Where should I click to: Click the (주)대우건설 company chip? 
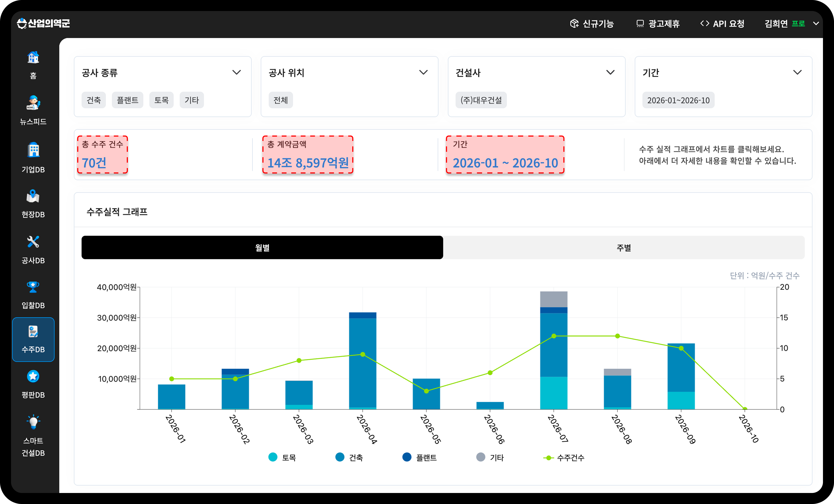[481, 100]
